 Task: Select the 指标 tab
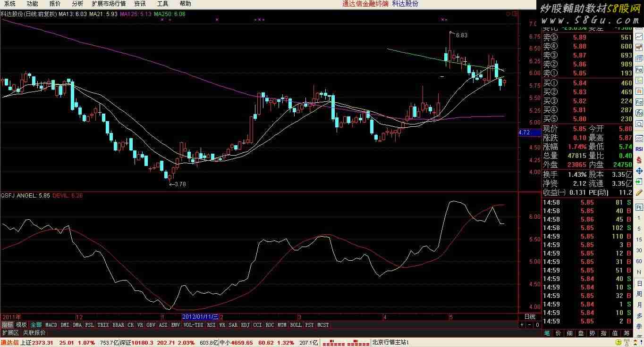point(7,325)
